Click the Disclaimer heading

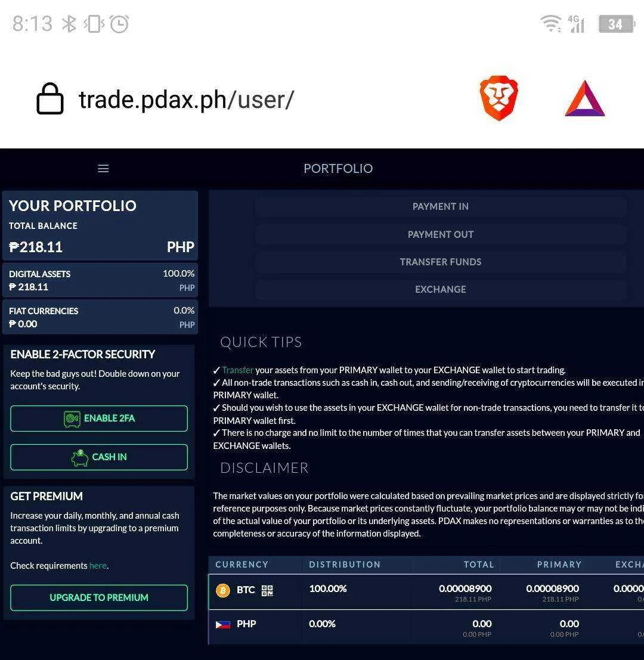[264, 468]
